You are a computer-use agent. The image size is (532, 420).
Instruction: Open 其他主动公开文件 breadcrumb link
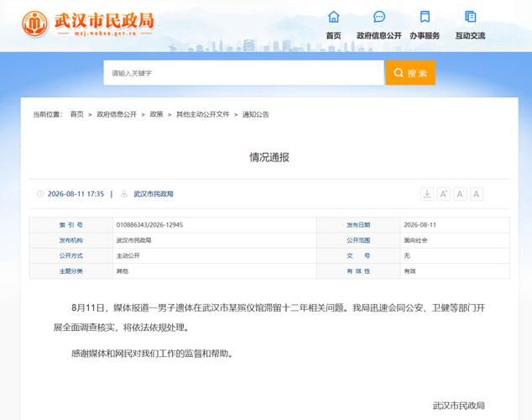coord(202,114)
